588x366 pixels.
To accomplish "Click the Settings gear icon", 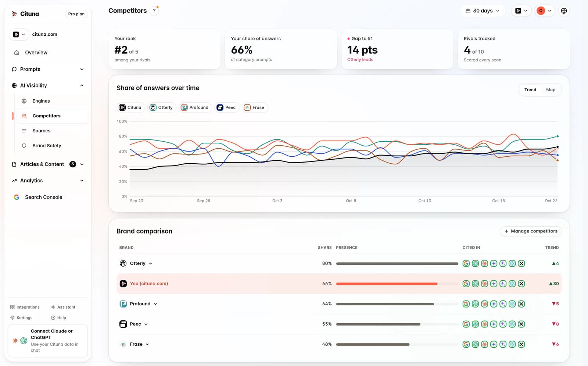I will pos(12,318).
